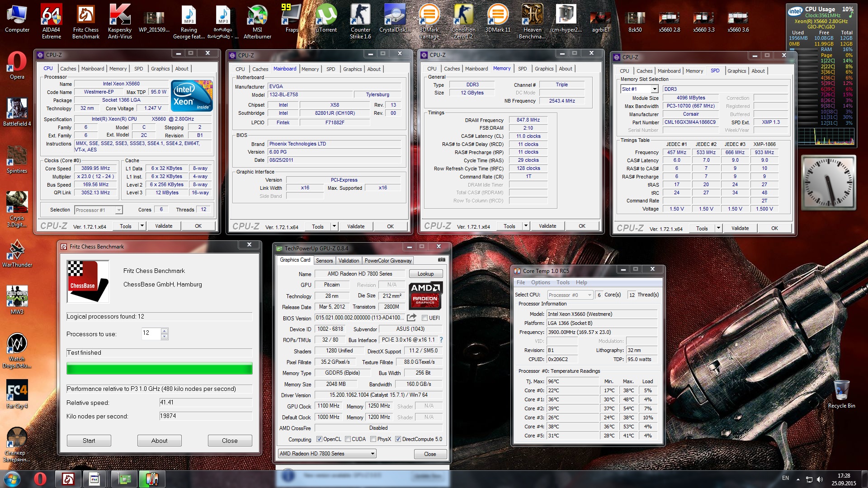Click the Lookup button in GPU-Z

pos(425,274)
